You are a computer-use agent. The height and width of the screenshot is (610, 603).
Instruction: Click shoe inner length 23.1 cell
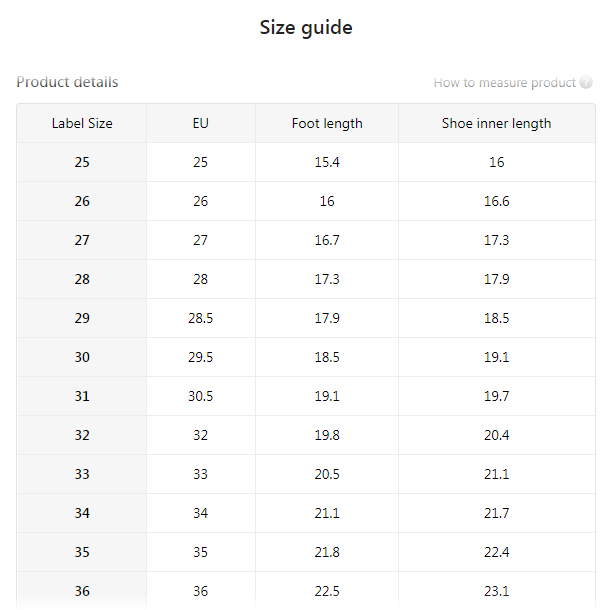[x=497, y=591]
